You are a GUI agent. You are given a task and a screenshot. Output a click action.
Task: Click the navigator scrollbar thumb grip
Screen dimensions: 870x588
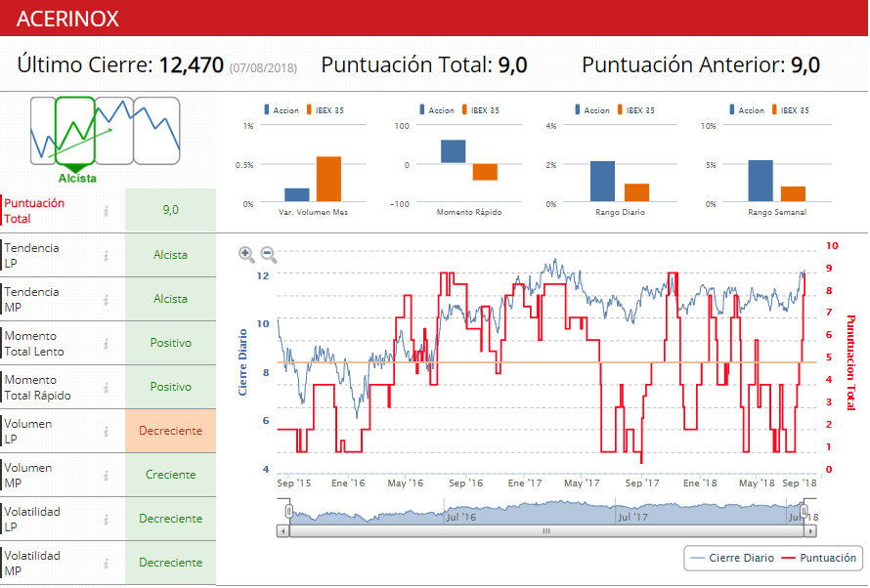coord(546,531)
